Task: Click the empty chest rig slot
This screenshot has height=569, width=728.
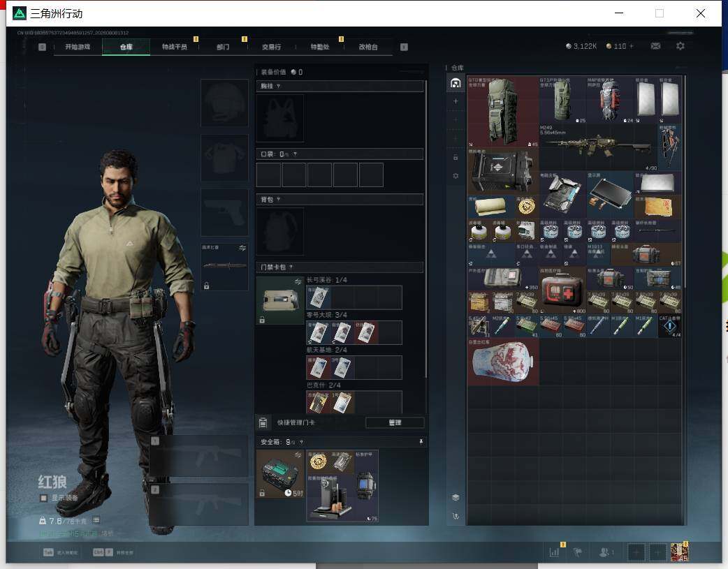Action: coord(280,118)
